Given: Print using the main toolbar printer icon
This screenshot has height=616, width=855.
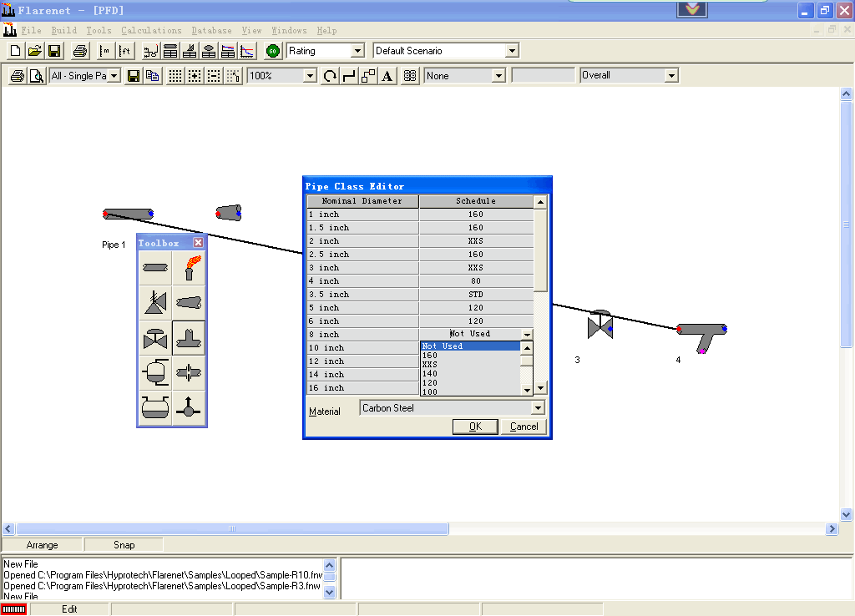Looking at the screenshot, I should coord(80,51).
